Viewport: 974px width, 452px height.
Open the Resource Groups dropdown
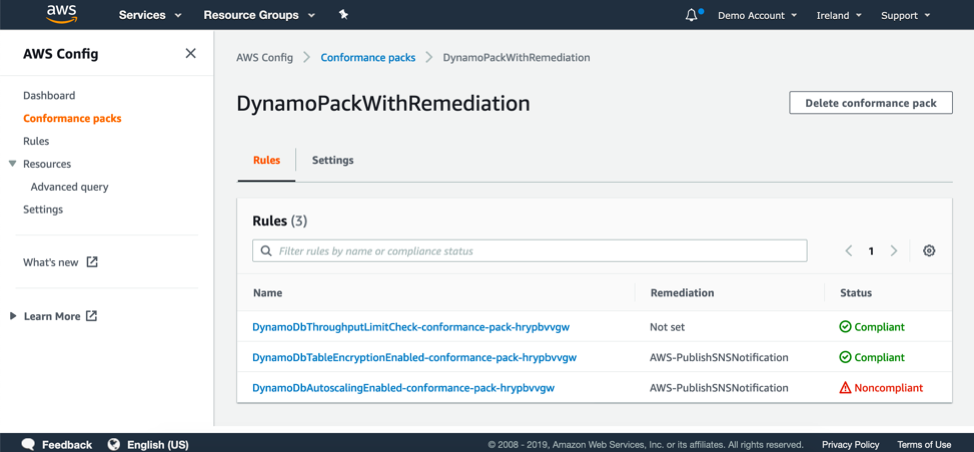coord(259,15)
